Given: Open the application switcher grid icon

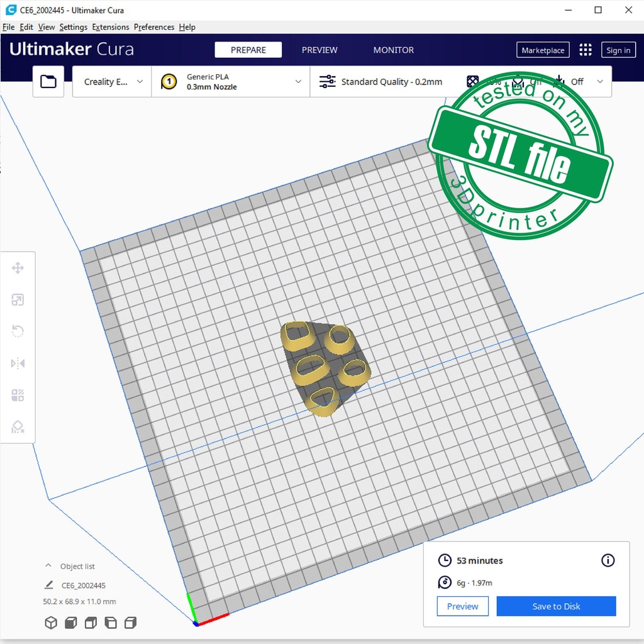Looking at the screenshot, I should tap(586, 50).
